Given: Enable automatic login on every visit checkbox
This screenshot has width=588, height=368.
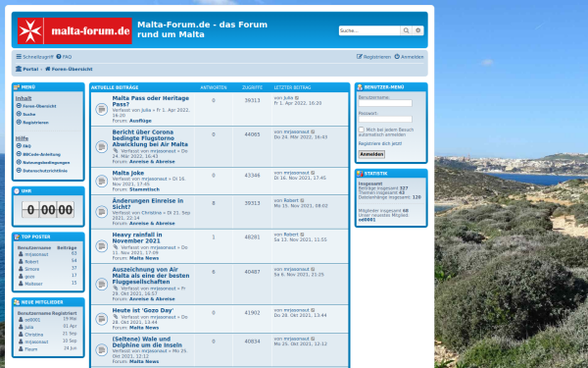Looking at the screenshot, I should [361, 130].
